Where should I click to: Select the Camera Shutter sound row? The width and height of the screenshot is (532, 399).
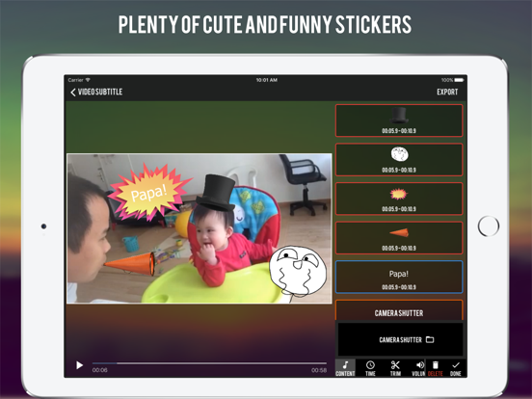point(399,310)
